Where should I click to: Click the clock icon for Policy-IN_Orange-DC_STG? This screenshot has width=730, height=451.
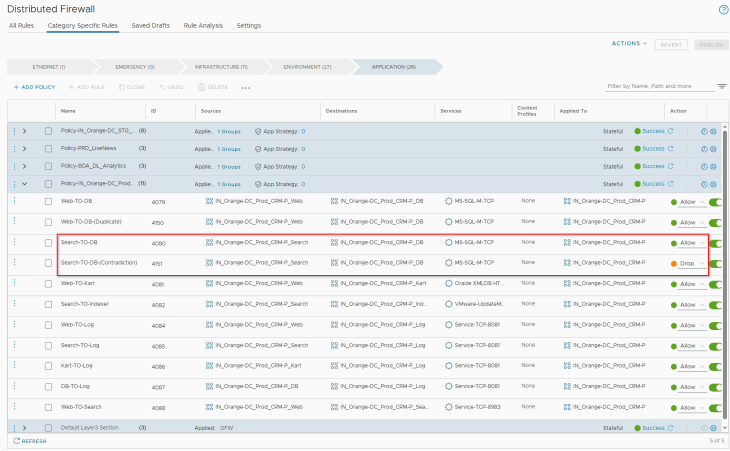[x=704, y=131]
